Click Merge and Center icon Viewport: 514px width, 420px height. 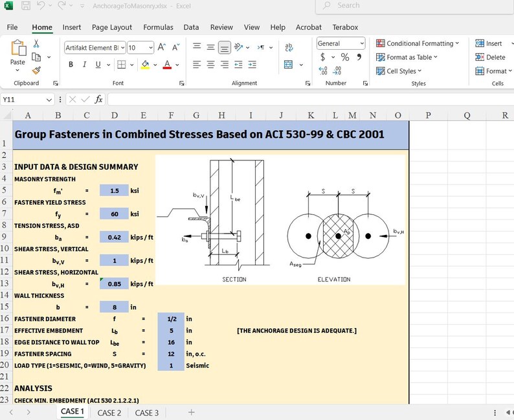pyautogui.click(x=289, y=65)
